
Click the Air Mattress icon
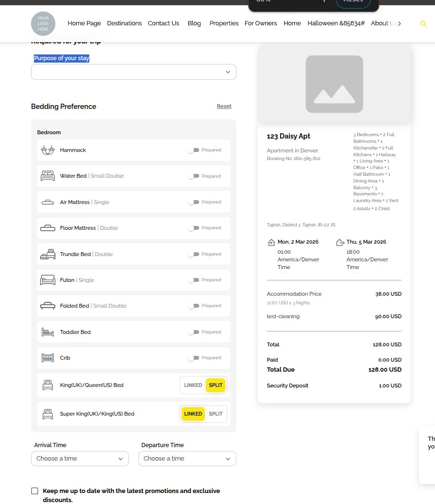(x=48, y=202)
